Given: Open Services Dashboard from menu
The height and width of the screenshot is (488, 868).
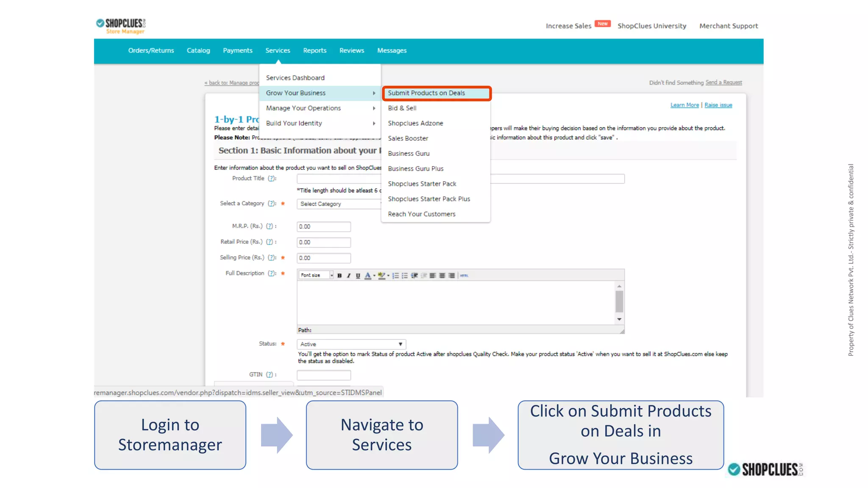Looking at the screenshot, I should (295, 78).
